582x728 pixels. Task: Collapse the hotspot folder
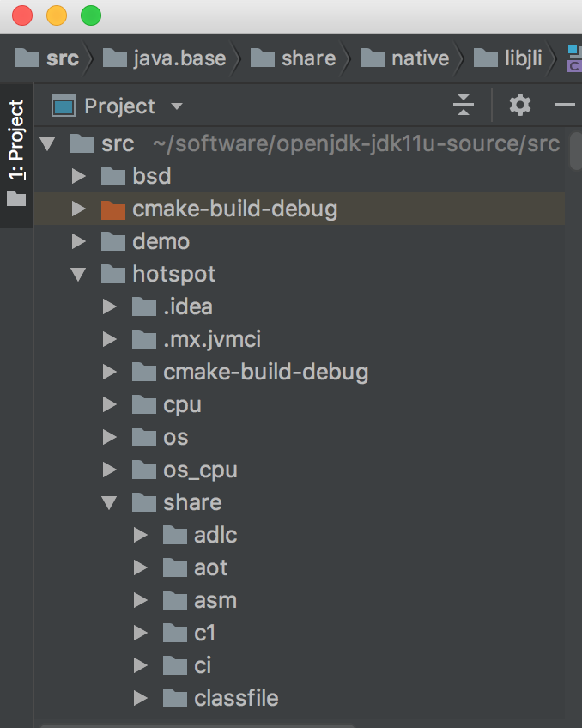(x=79, y=274)
